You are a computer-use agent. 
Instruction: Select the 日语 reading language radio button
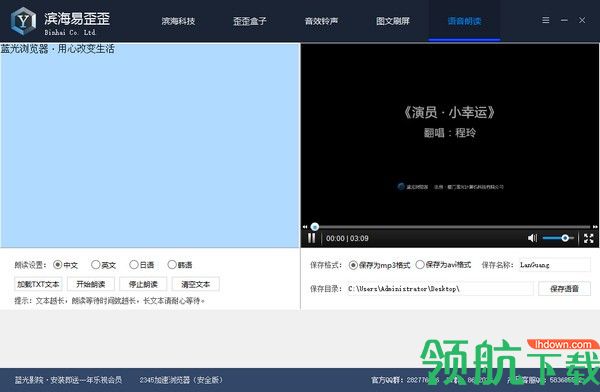pos(134,265)
